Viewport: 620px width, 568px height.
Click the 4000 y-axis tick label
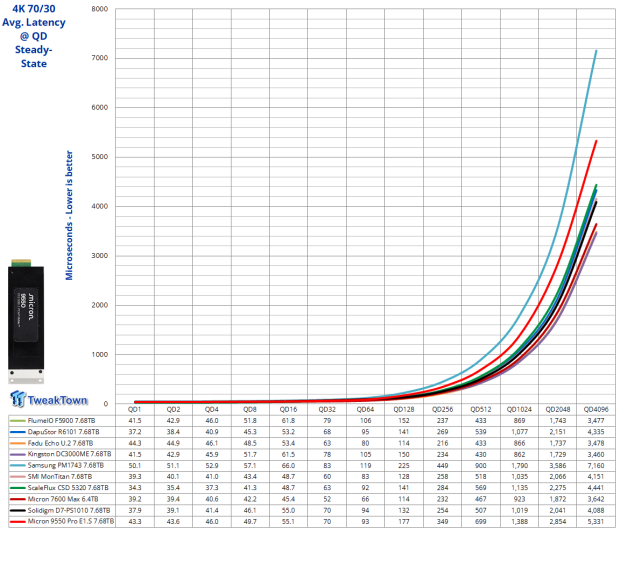(97, 206)
